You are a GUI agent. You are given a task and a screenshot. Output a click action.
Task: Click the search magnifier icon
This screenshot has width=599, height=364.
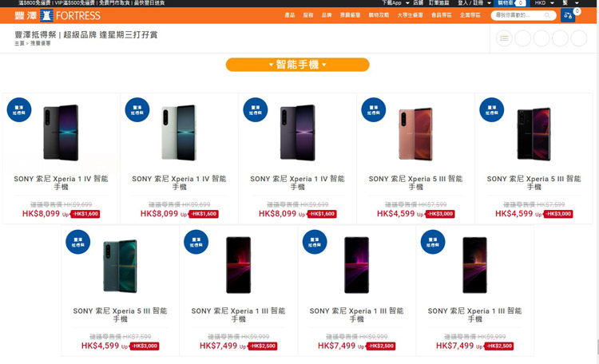pos(547,15)
